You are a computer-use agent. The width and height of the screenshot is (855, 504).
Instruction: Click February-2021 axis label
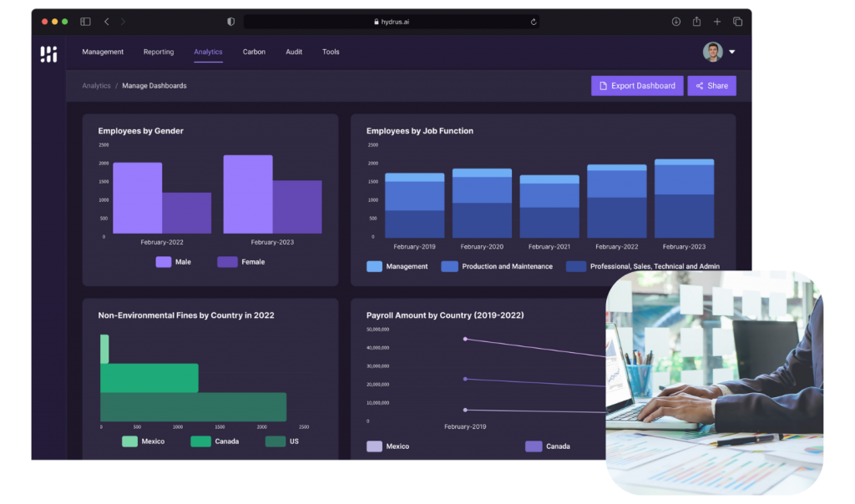point(549,247)
